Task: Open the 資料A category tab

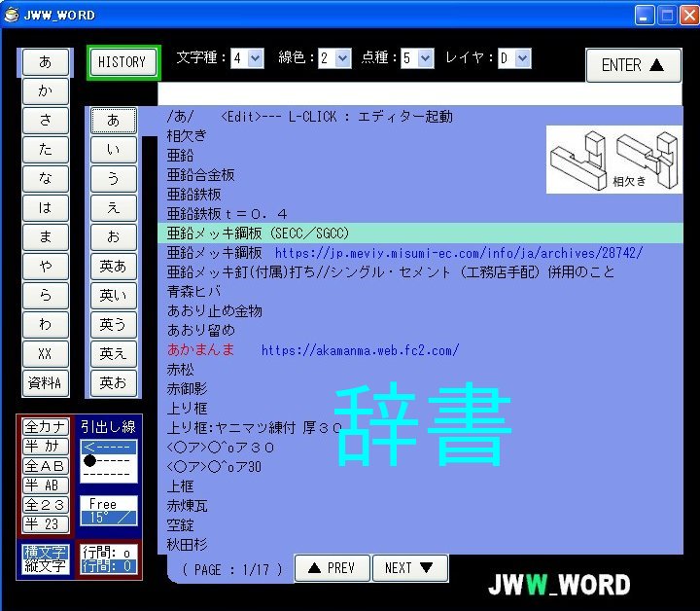Action: [46, 383]
